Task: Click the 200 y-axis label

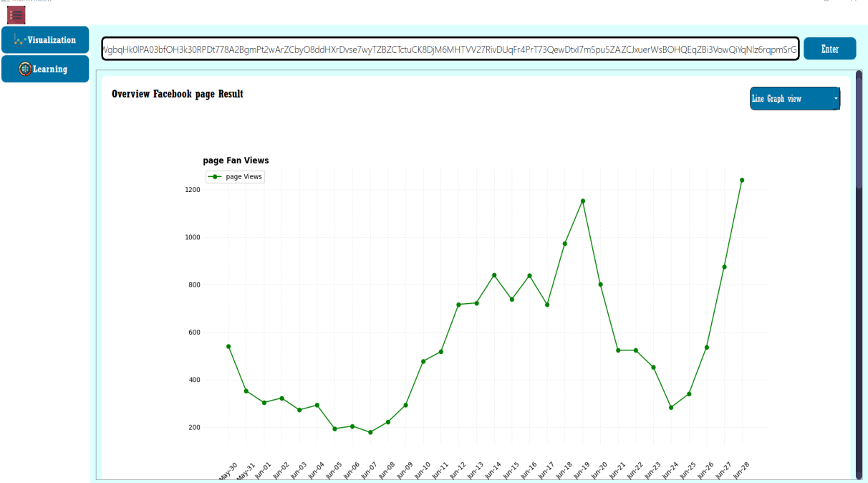Action: tap(193, 427)
